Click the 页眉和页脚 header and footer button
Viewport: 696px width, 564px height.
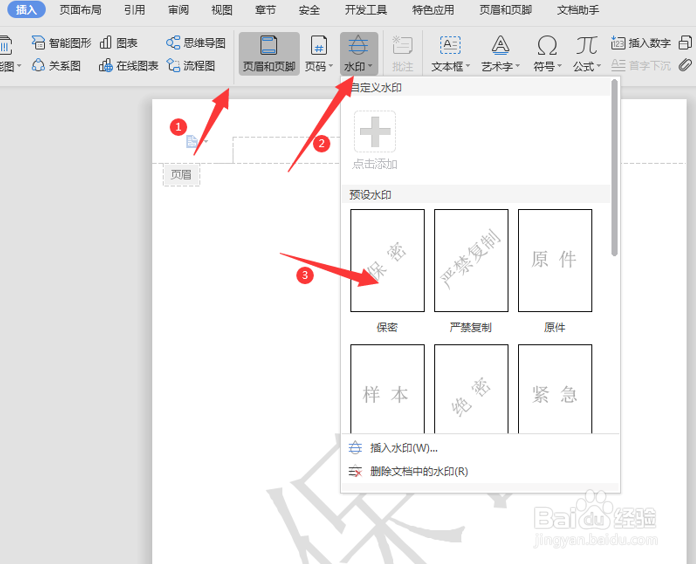269,54
